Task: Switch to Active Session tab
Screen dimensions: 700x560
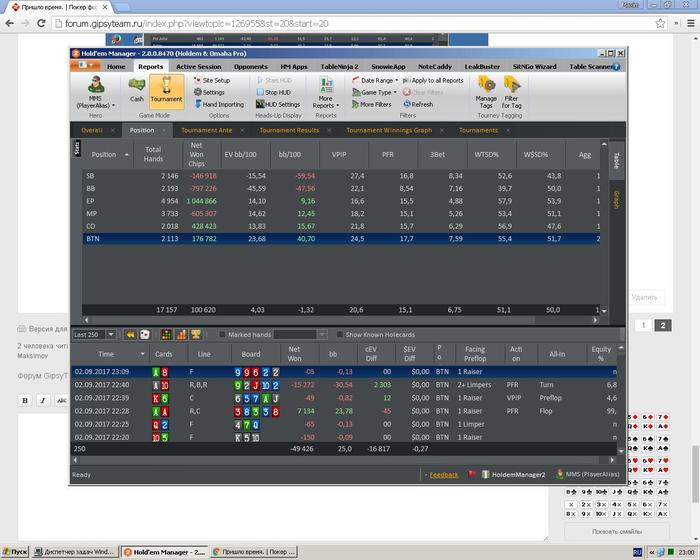Action: point(198,67)
